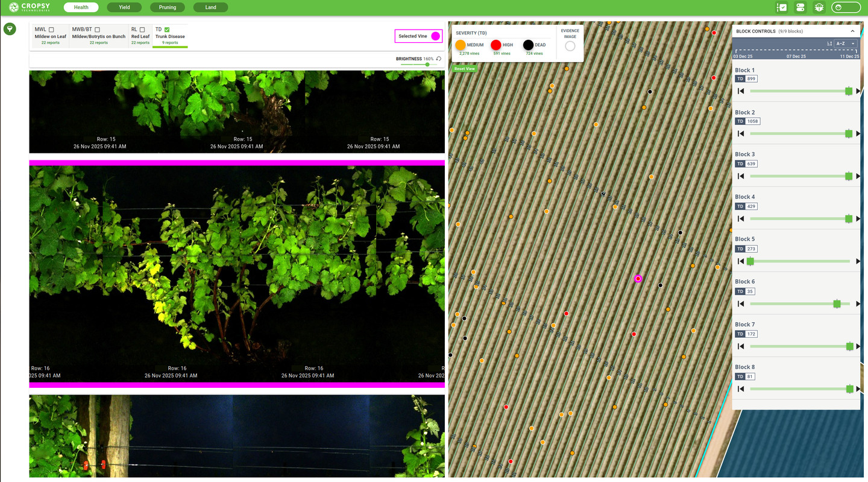
Task: Click the Cropsy Technologies logo
Action: point(30,7)
